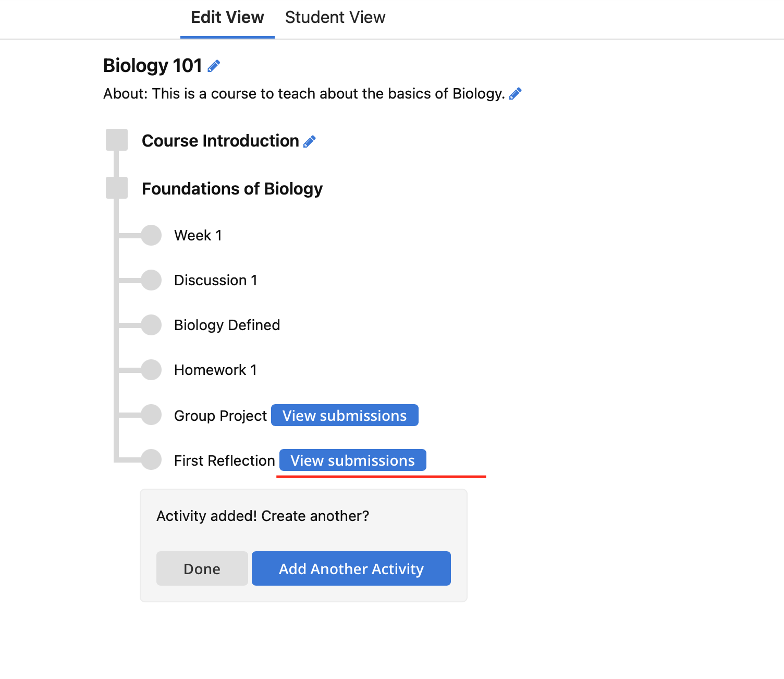784x679 pixels.
Task: Click the circle node beside Biology Defined
Action: click(x=151, y=325)
